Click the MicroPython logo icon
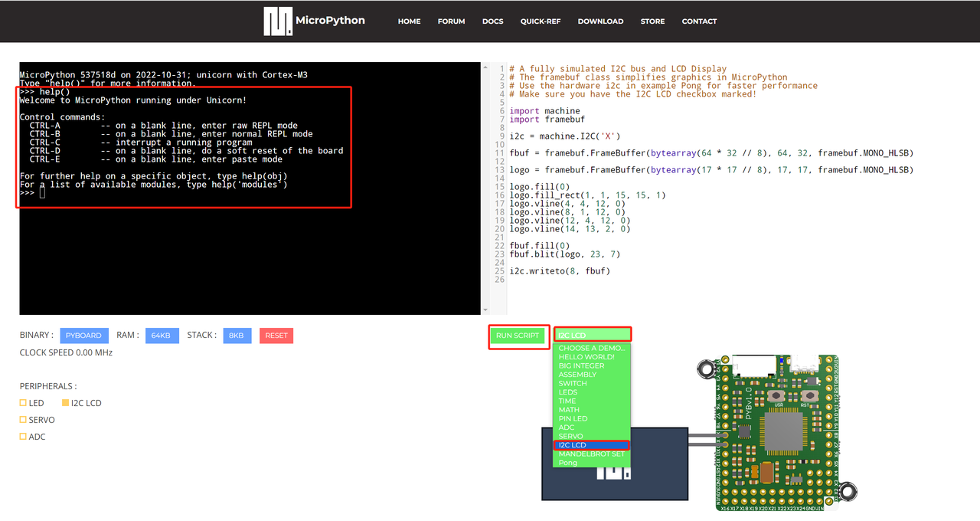The height and width of the screenshot is (521, 980). point(278,21)
